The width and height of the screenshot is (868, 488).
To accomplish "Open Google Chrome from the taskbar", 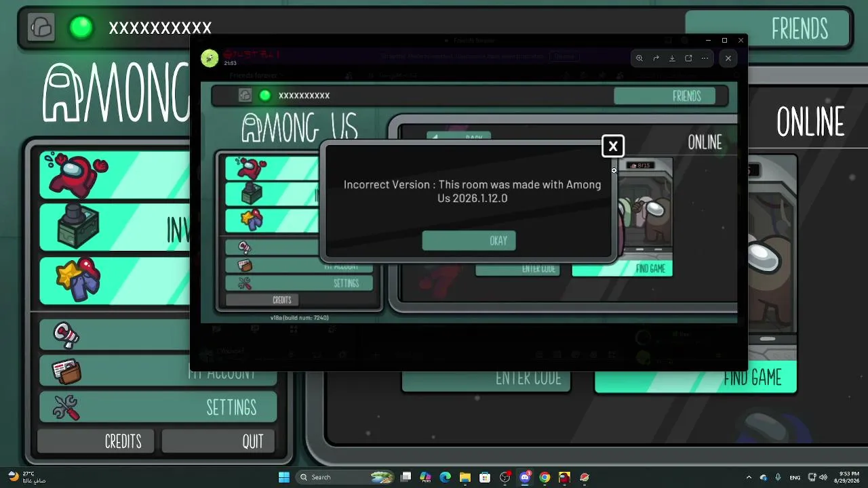I will [x=545, y=477].
